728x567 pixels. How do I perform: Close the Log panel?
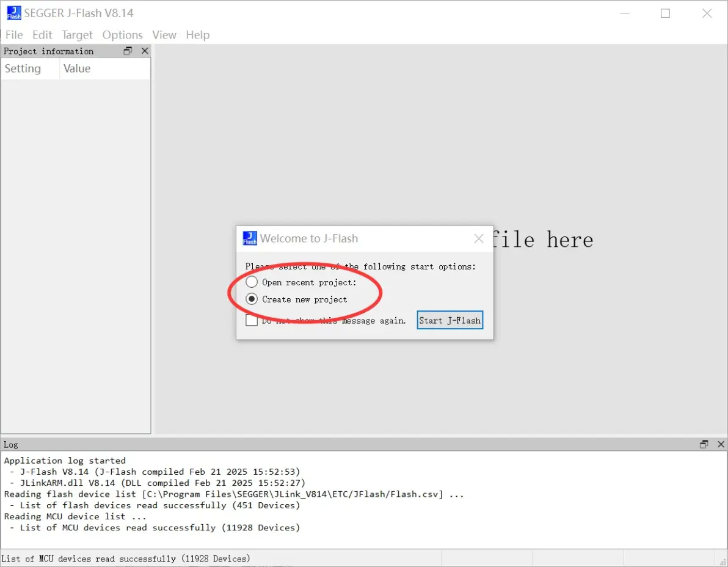(721, 444)
